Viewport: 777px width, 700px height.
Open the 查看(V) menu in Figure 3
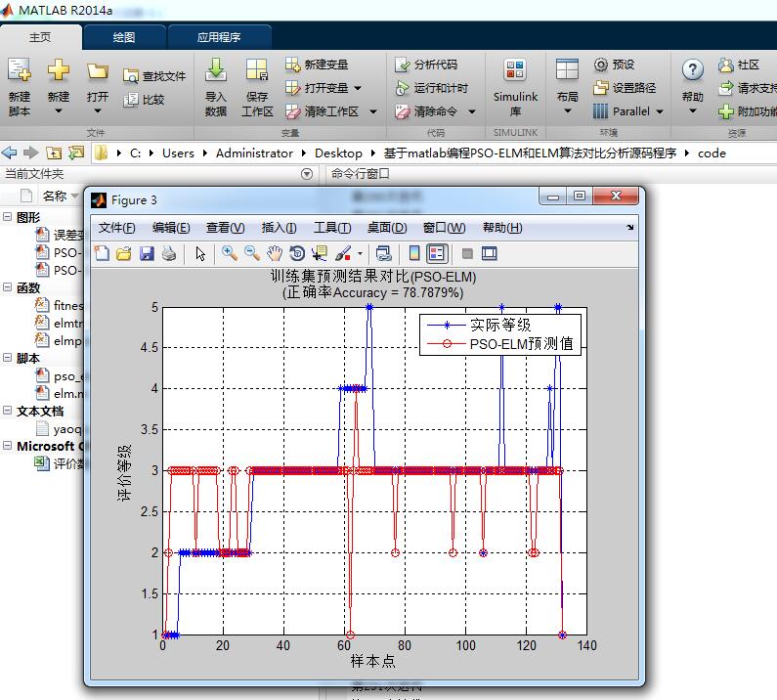pos(225,228)
